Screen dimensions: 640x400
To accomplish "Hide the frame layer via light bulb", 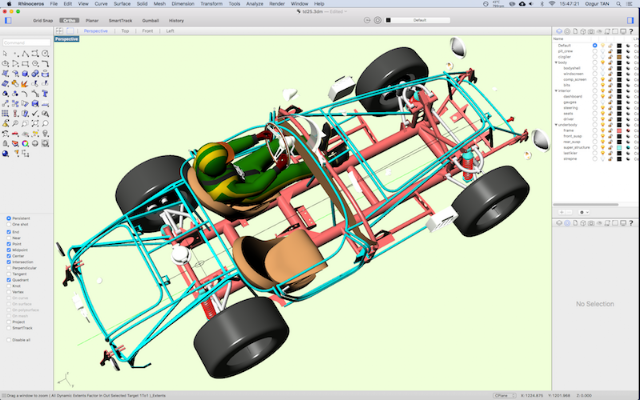I will click(x=603, y=130).
